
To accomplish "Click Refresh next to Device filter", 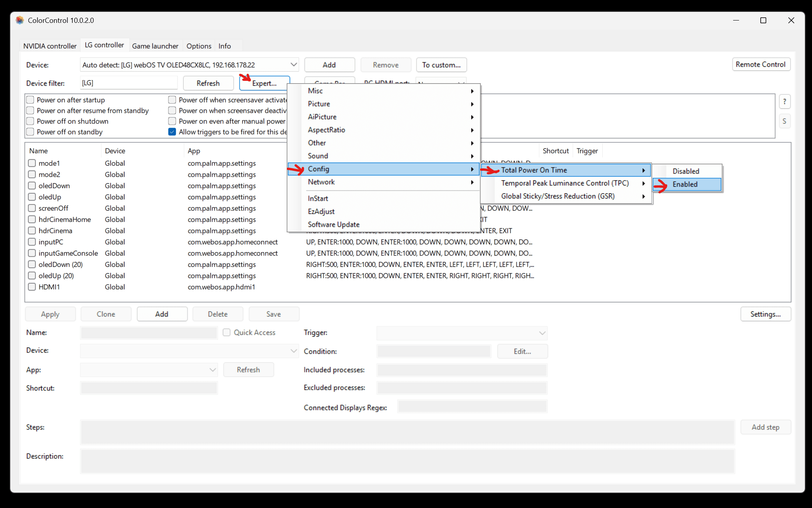I will pyautogui.click(x=208, y=83).
